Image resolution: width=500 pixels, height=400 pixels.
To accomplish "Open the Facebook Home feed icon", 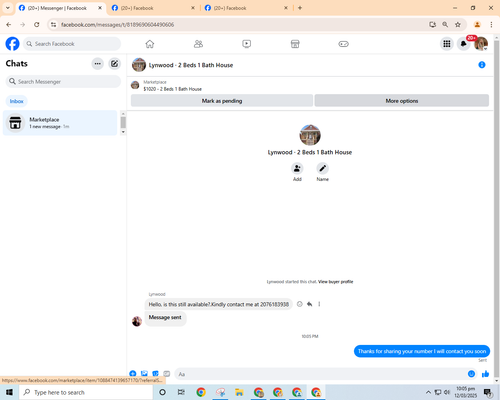I will pyautogui.click(x=150, y=44).
